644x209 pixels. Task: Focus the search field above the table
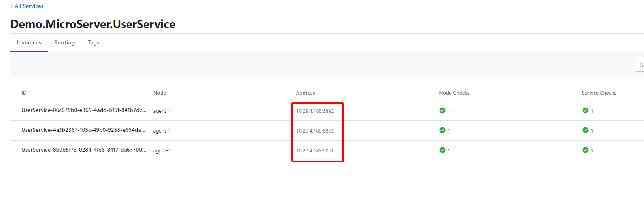[640, 65]
